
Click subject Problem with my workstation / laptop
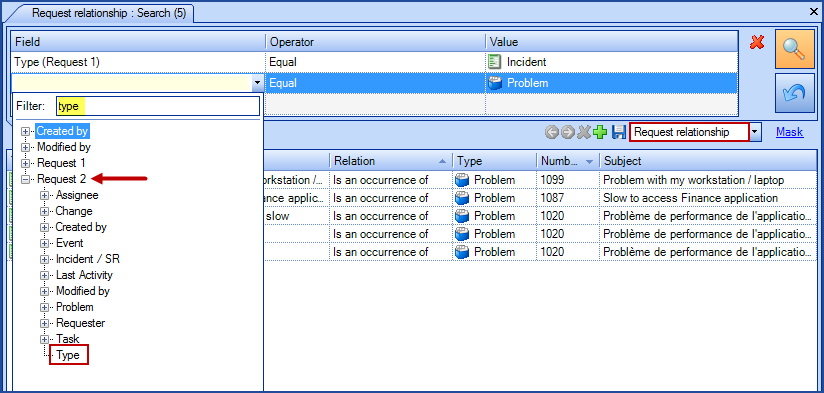(x=694, y=180)
